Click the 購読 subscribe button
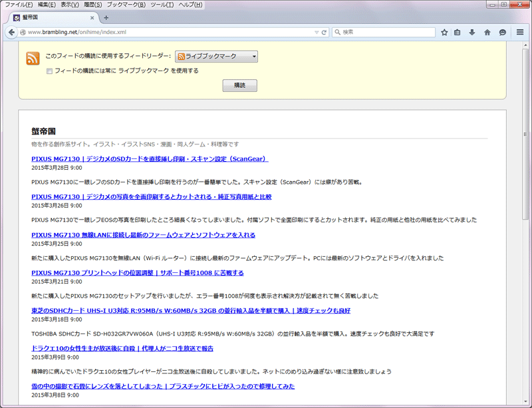532x408 pixels. pyautogui.click(x=239, y=85)
